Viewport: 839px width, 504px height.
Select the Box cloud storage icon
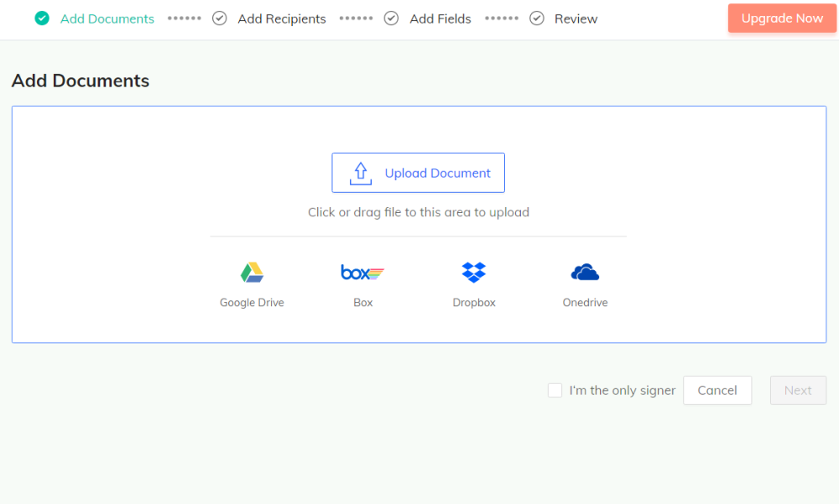[x=362, y=273]
